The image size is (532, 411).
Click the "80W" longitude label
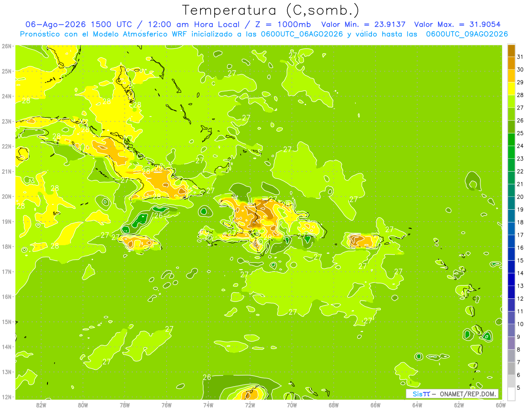tap(83, 405)
